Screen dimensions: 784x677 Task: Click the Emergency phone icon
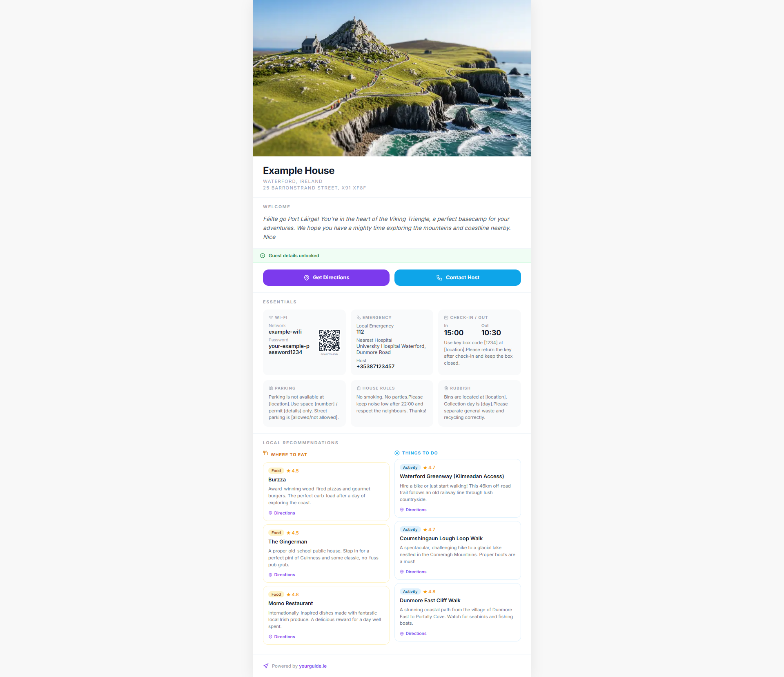[359, 317]
